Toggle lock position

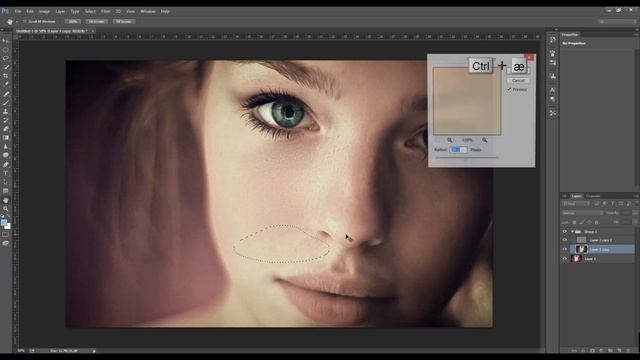[589, 222]
